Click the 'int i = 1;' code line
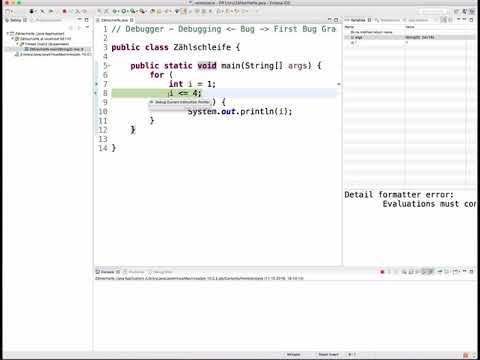 (192, 84)
